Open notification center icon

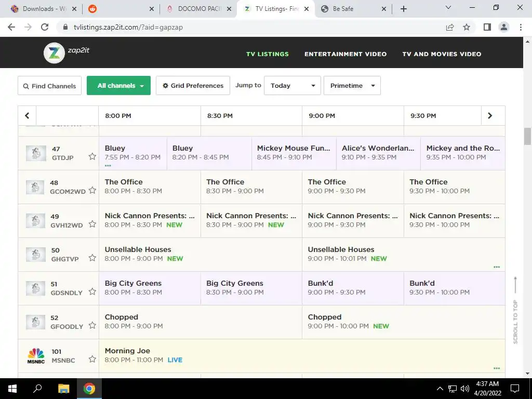pyautogui.click(x=515, y=389)
